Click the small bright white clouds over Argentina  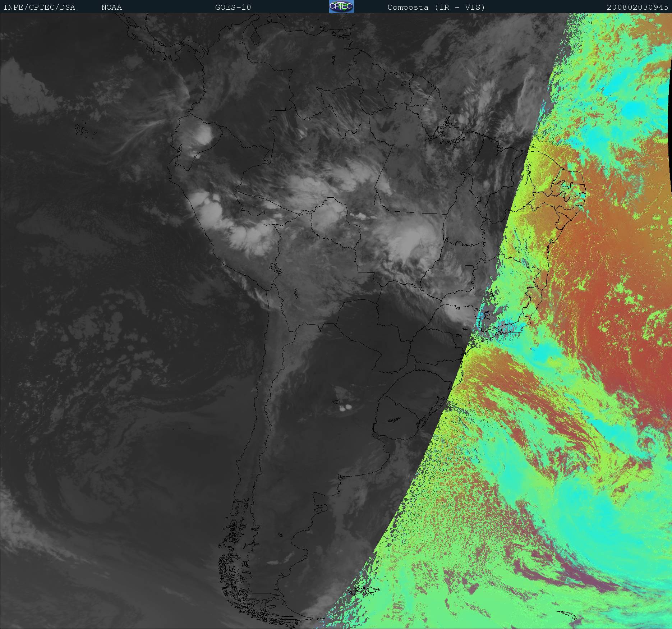pos(345,408)
